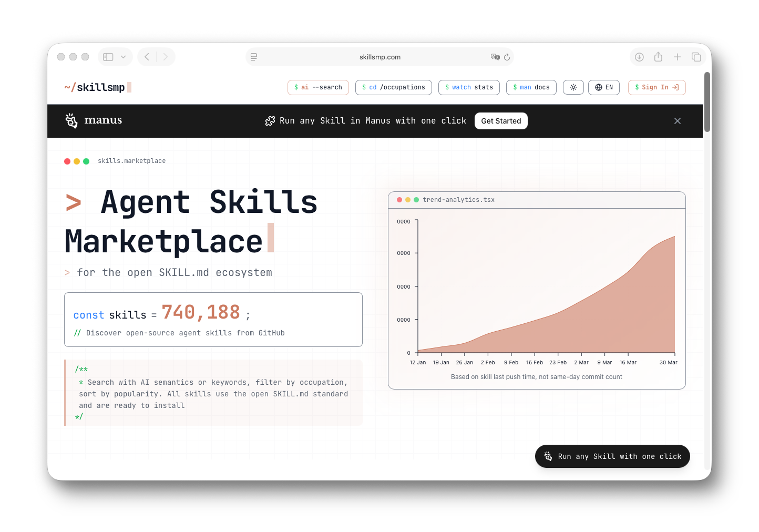This screenshot has height=532, width=759.
Task: Click the skillsmp.com address field
Action: click(x=379, y=57)
